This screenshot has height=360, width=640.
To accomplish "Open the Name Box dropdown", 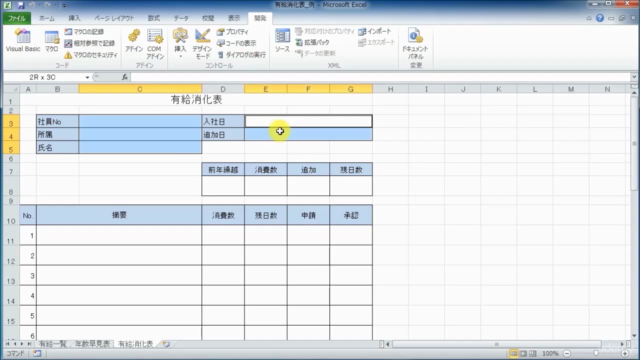I will click(x=87, y=77).
